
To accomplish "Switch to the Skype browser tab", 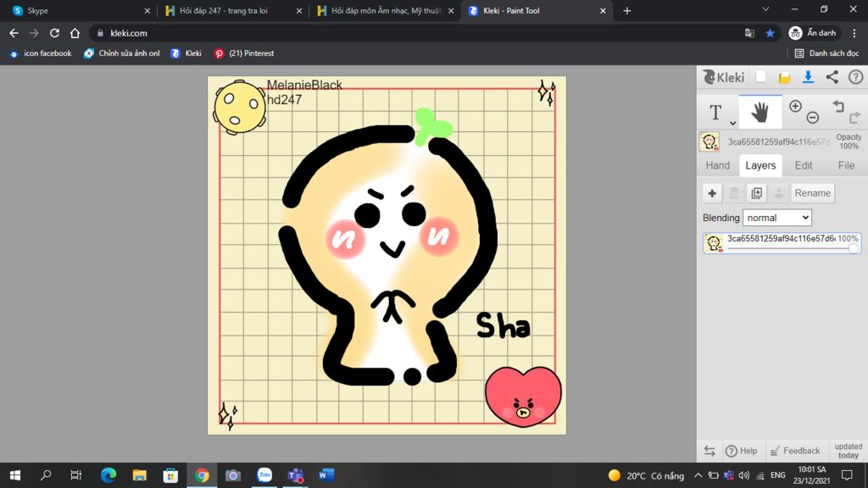I will pos(81,11).
